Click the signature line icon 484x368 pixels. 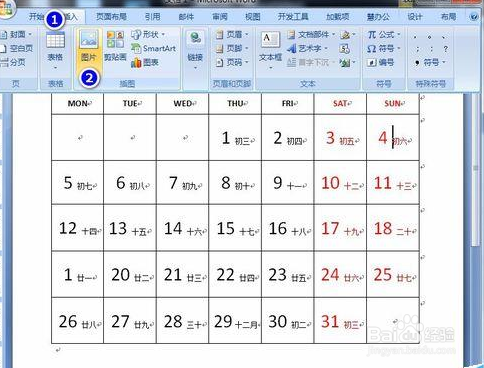point(347,34)
